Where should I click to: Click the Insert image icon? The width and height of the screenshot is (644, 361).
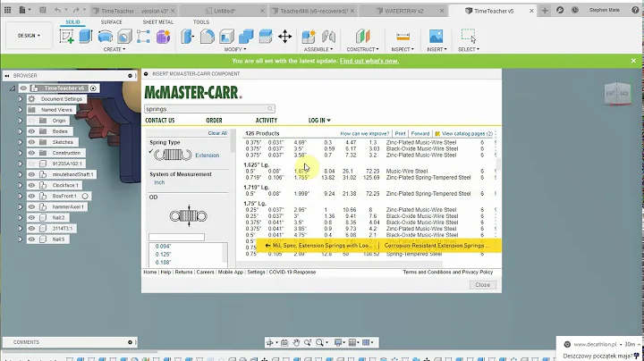(x=436, y=37)
